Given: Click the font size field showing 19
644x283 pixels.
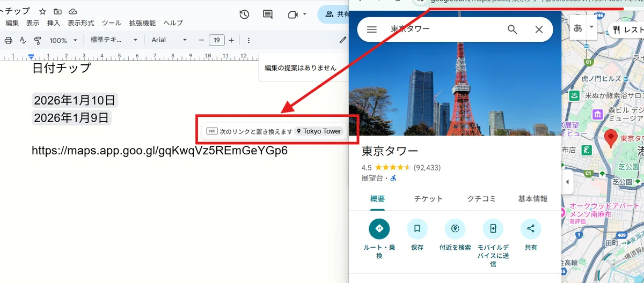Looking at the screenshot, I should [216, 40].
